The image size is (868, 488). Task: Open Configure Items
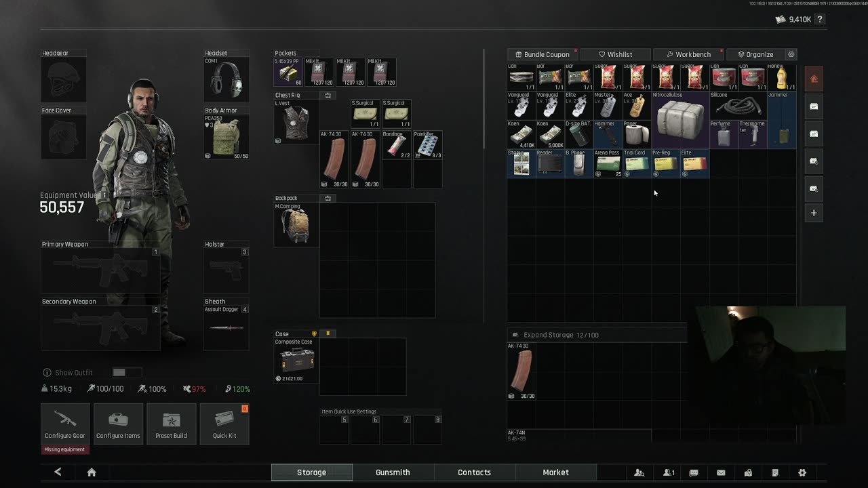click(118, 424)
